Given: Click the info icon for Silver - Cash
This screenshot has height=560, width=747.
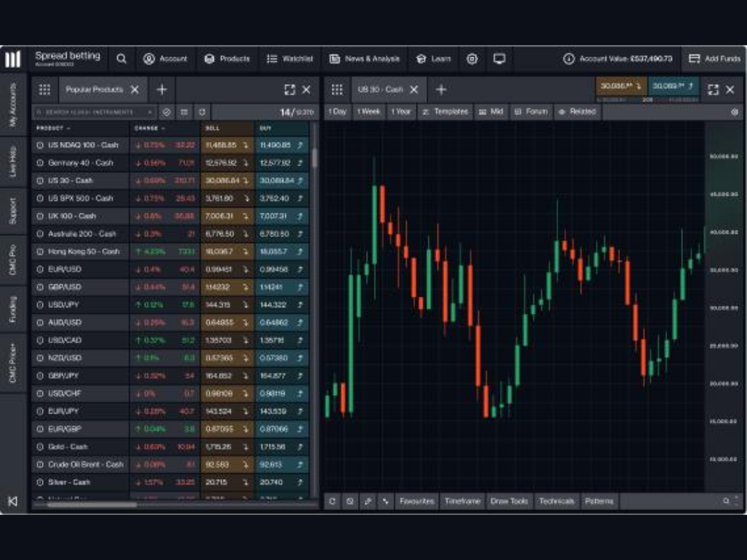Looking at the screenshot, I should coord(40,482).
